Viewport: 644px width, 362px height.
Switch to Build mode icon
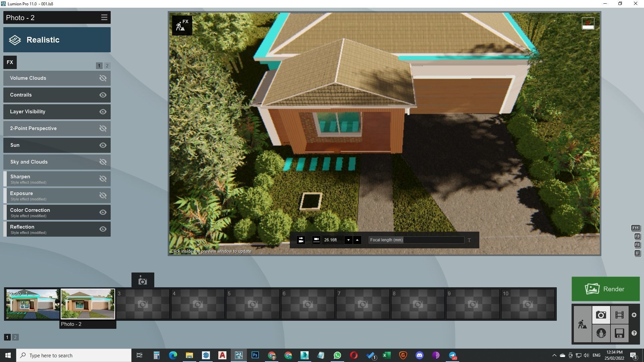tap(582, 324)
